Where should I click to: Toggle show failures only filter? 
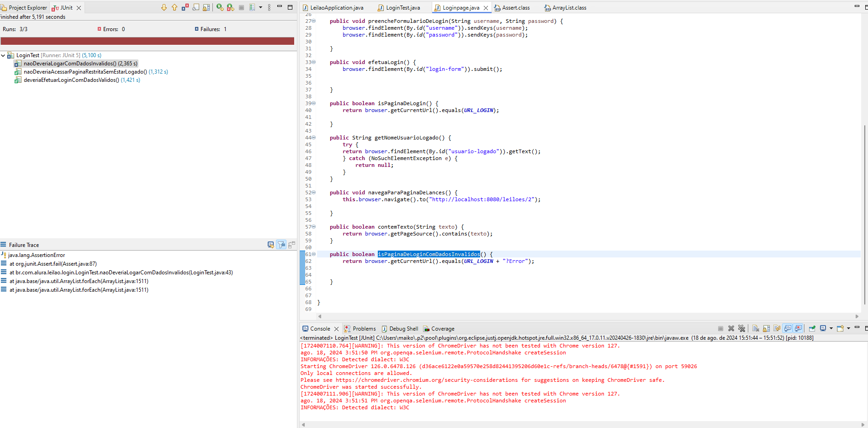click(185, 7)
